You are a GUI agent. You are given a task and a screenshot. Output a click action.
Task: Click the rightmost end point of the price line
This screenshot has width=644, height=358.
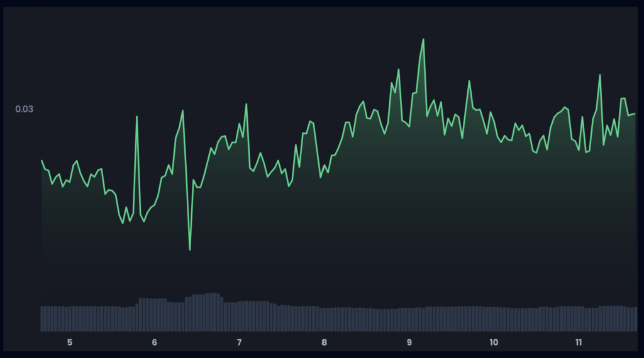coord(635,114)
